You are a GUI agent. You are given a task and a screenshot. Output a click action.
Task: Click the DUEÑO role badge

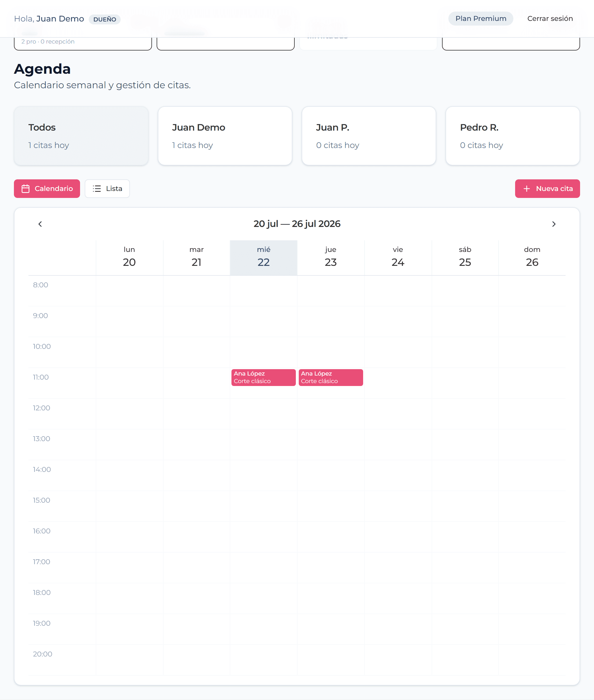[105, 19]
